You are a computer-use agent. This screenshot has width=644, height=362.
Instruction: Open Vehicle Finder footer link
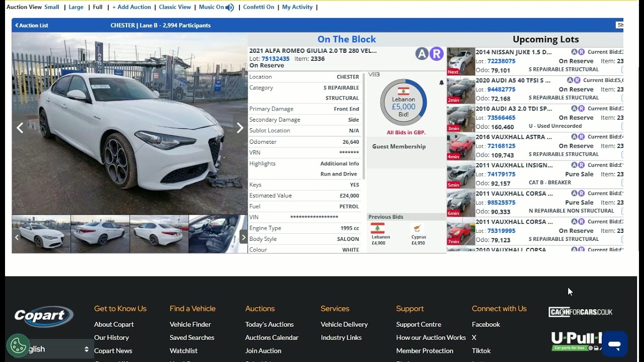pyautogui.click(x=190, y=324)
